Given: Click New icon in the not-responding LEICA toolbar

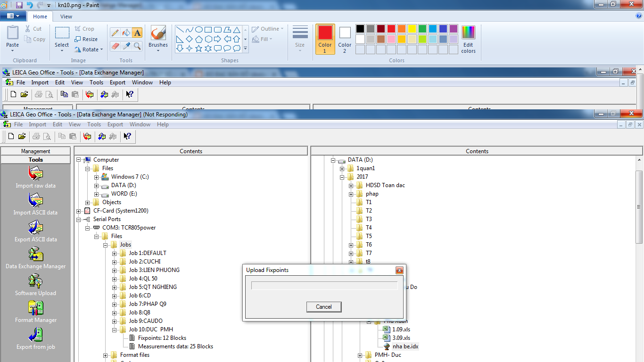Looking at the screenshot, I should pos(12,136).
